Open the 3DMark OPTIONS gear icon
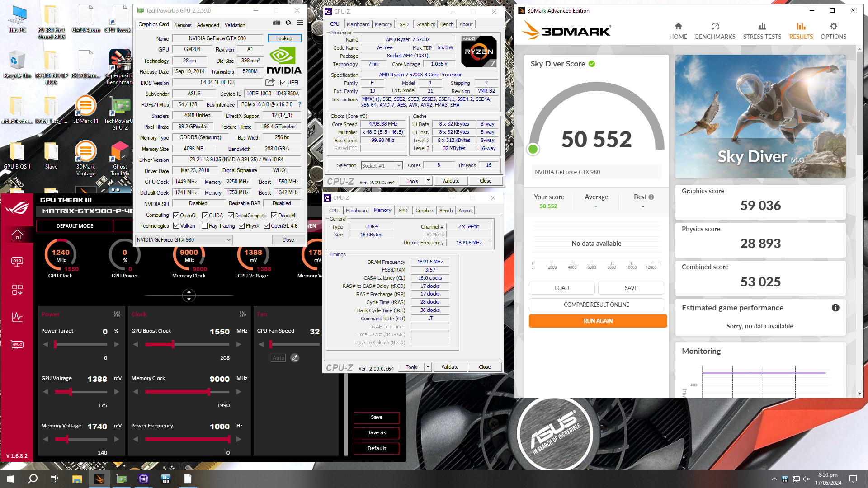This screenshot has width=868, height=488. (834, 26)
